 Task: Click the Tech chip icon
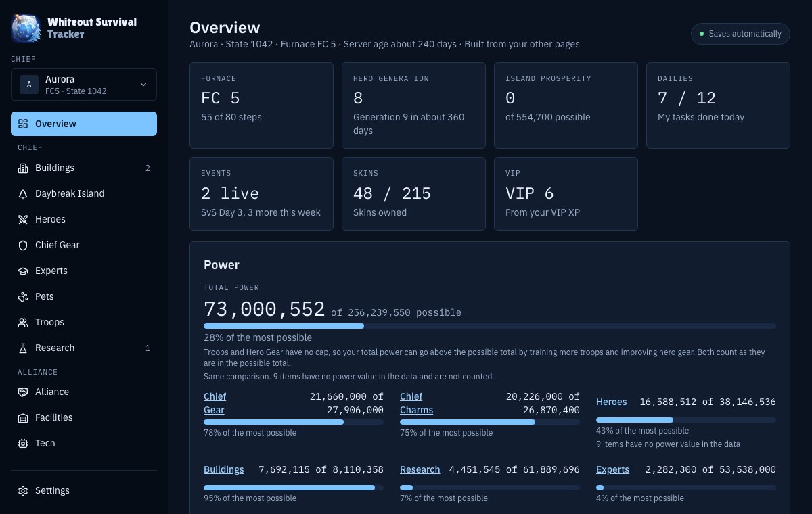23,443
